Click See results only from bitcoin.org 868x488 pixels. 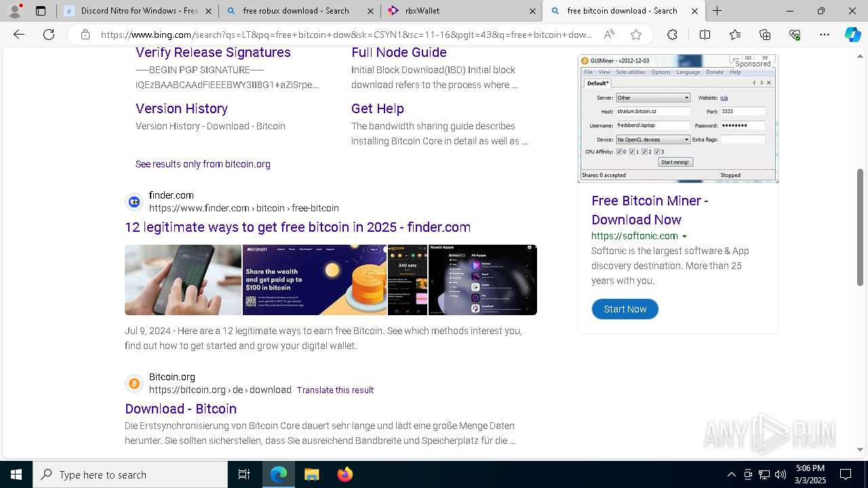[x=203, y=164]
